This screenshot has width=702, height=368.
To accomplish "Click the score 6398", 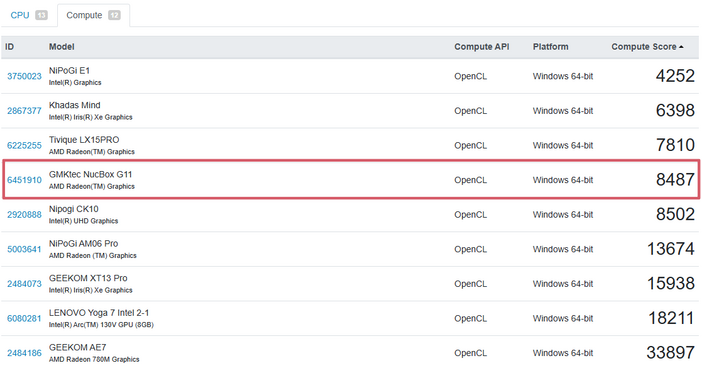I will click(x=675, y=110).
